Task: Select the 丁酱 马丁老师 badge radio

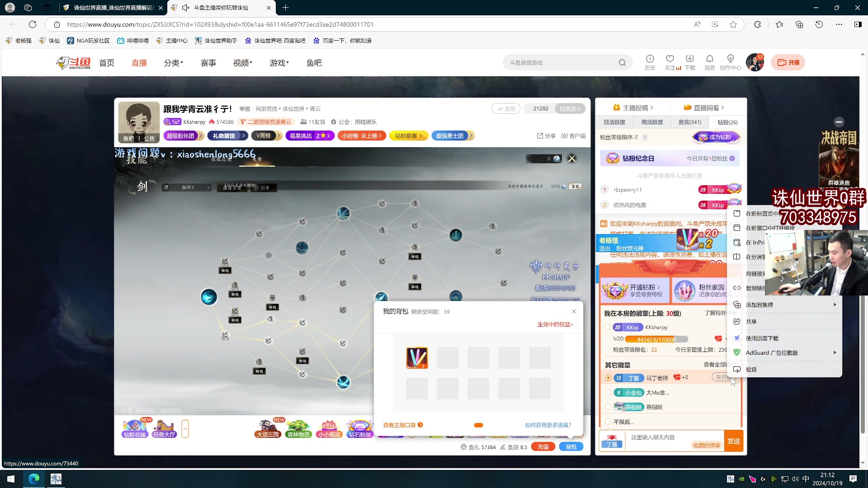Action: pyautogui.click(x=608, y=378)
